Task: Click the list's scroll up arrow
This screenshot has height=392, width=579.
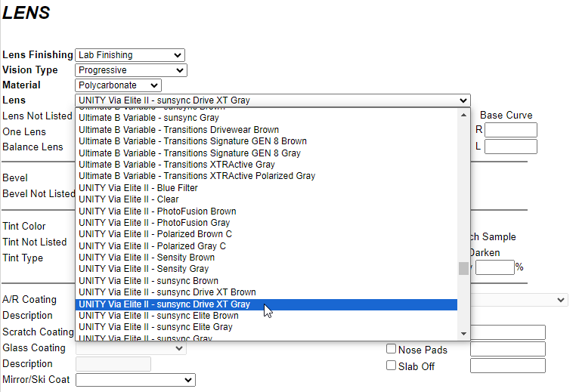Action: [x=463, y=114]
